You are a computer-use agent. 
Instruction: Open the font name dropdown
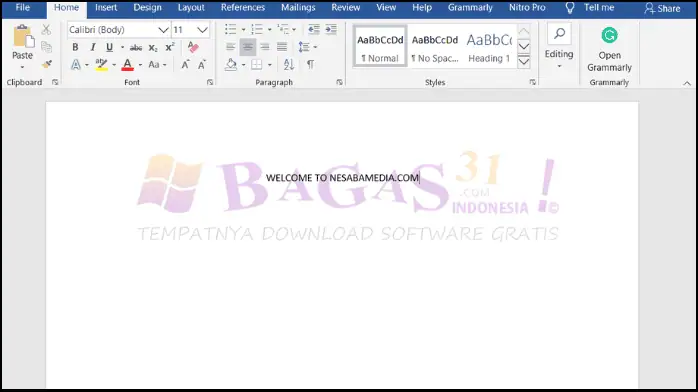click(163, 30)
